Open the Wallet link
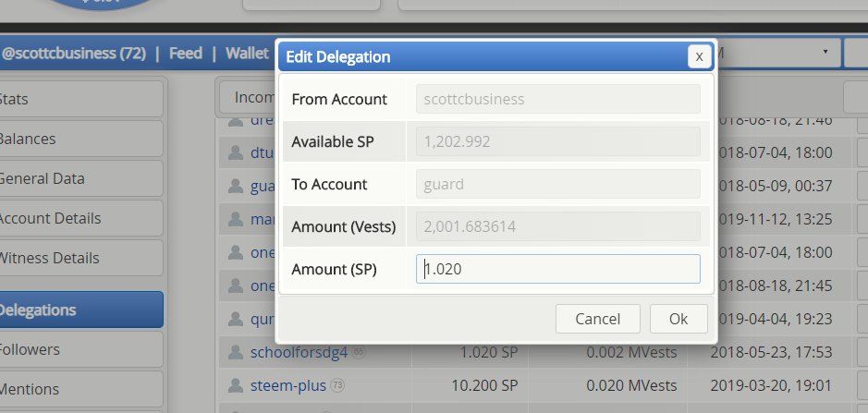 247,53
